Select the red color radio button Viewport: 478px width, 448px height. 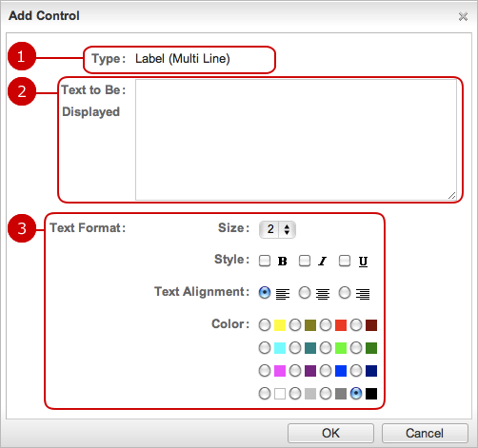(326, 325)
